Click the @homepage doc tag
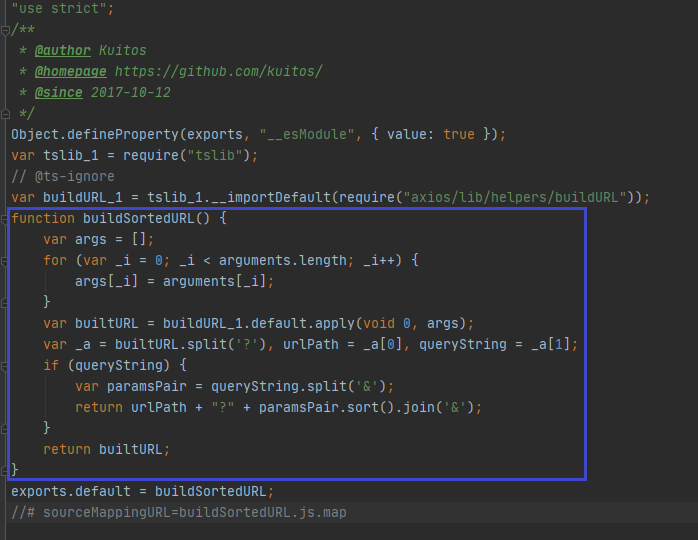 (71, 71)
